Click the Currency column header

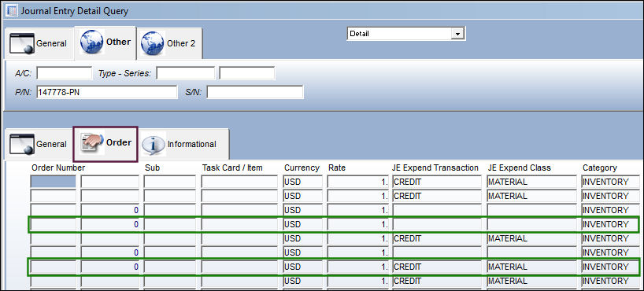(302, 168)
